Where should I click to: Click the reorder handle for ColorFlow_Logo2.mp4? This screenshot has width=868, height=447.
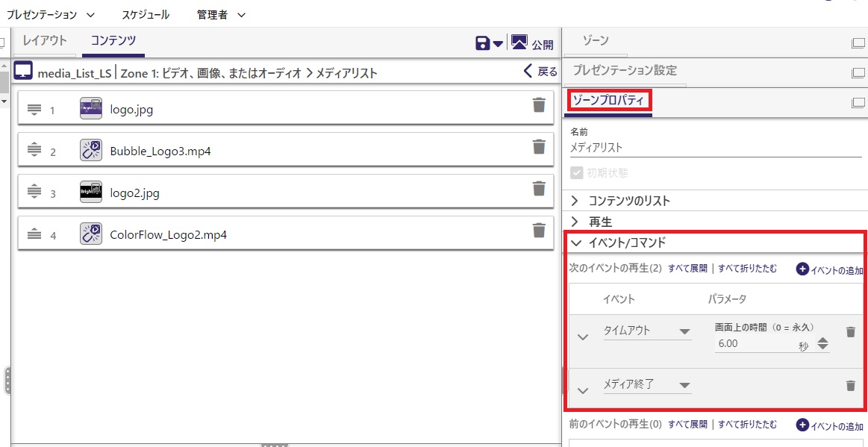pos(34,234)
